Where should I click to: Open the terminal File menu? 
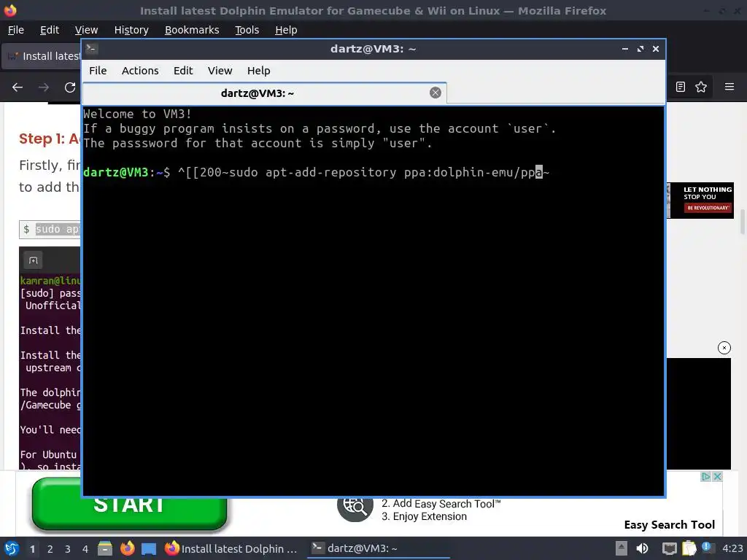point(98,71)
